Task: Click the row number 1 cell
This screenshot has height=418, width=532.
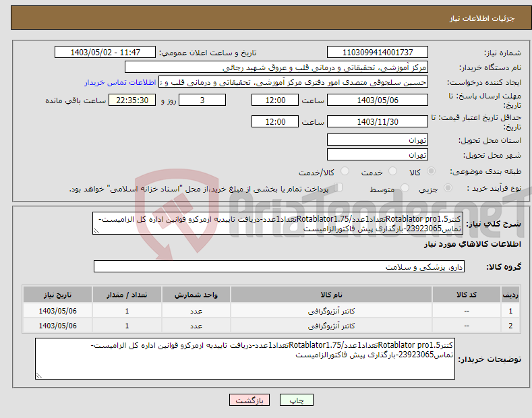Action: pyautogui.click(x=510, y=311)
